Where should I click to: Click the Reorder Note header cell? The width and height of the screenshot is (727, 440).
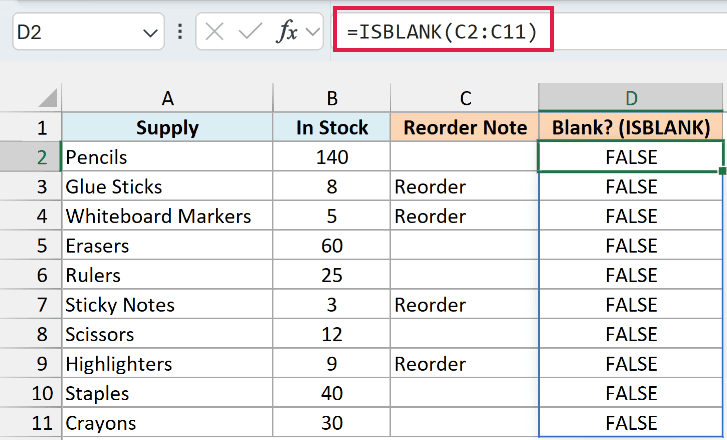[x=465, y=128]
